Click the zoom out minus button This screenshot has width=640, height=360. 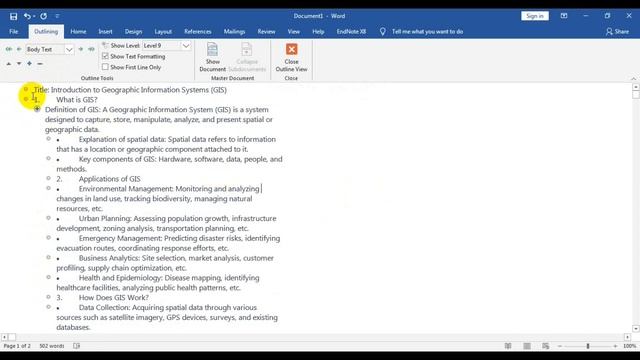click(560, 346)
